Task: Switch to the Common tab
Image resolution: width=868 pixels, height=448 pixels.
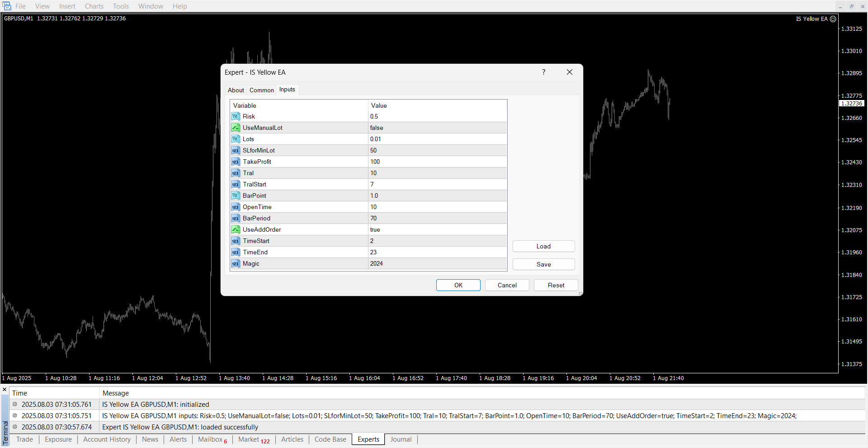Action: [261, 90]
